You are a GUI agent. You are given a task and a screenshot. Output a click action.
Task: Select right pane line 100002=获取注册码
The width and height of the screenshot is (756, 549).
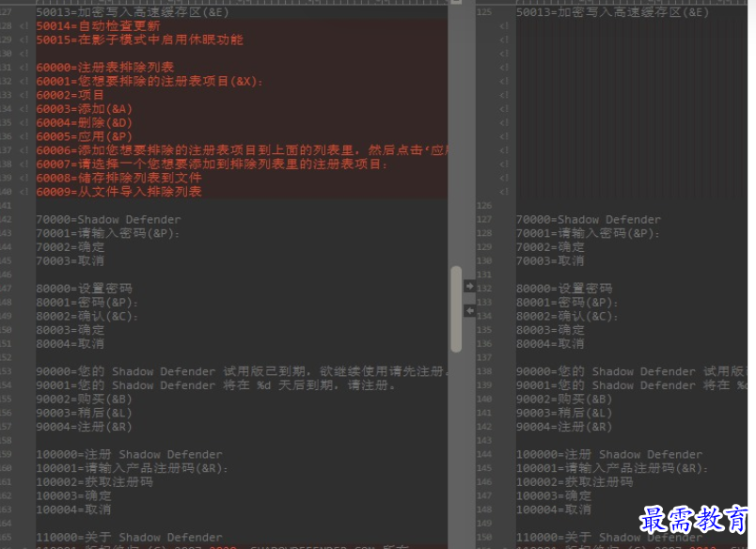[575, 482]
